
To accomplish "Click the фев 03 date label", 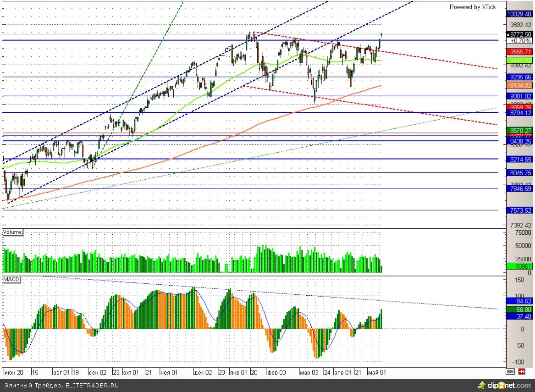I will (x=277, y=372).
